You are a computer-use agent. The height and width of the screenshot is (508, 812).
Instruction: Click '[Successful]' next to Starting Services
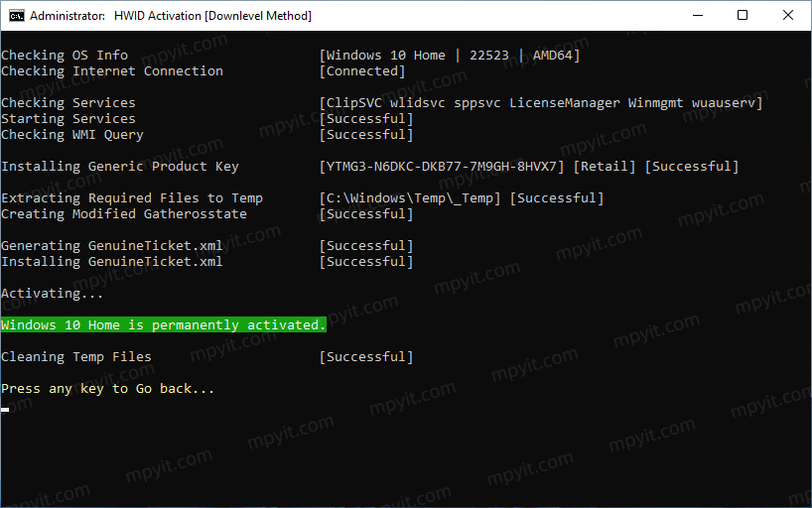tap(366, 119)
